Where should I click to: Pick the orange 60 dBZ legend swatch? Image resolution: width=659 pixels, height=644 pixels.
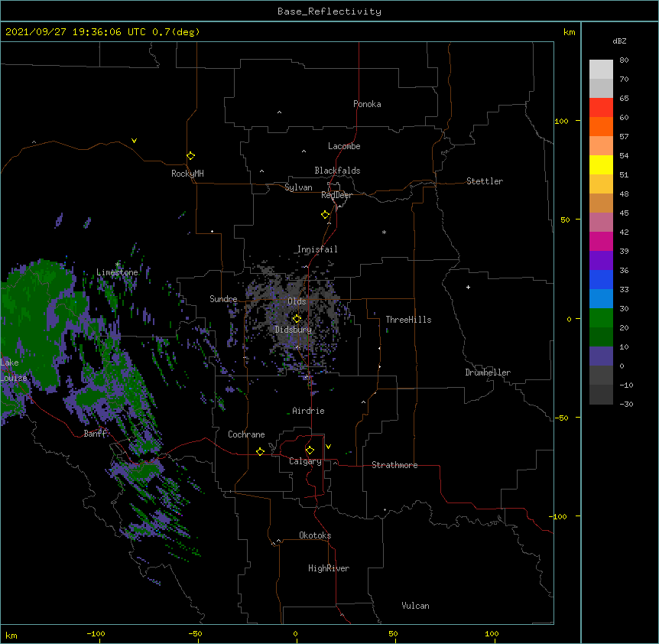601,126
